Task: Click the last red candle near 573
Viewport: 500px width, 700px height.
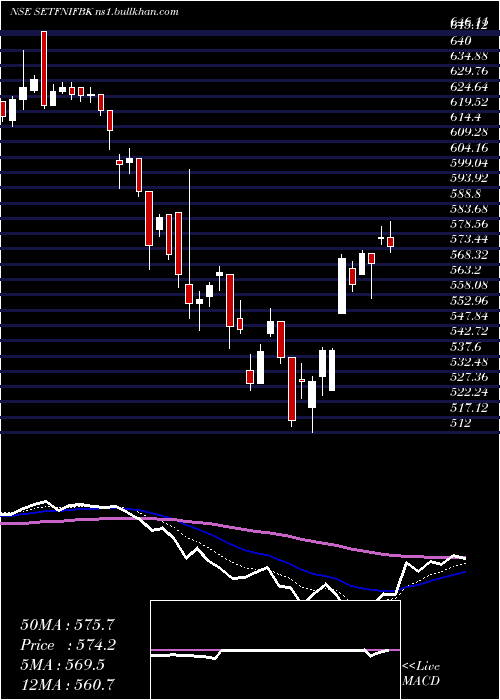Action: click(391, 242)
